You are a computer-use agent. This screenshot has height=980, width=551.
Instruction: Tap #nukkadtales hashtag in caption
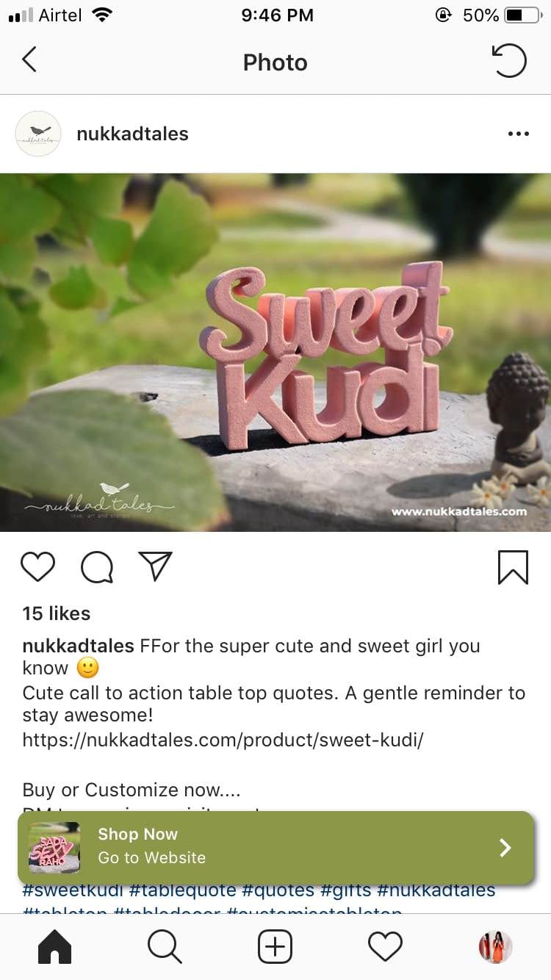436,891
